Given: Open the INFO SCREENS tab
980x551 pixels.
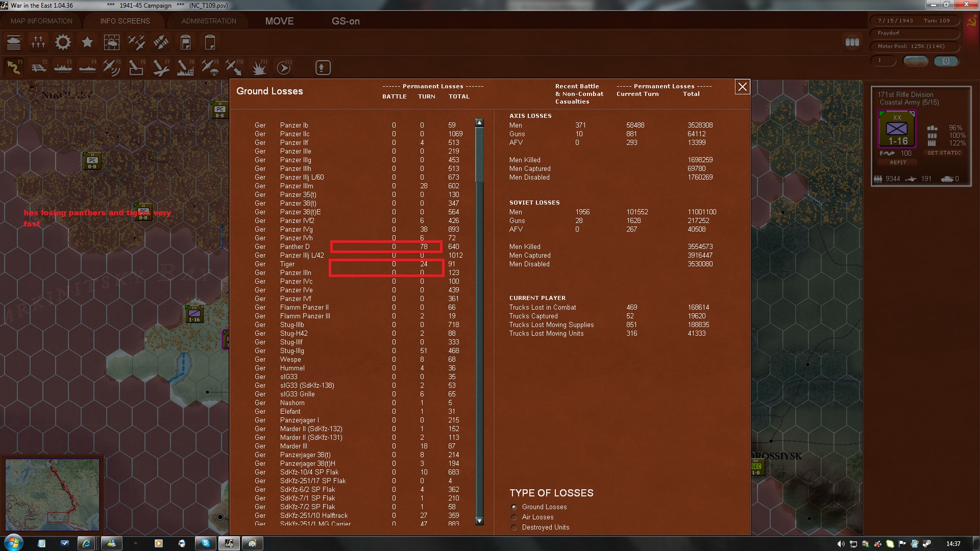Looking at the screenshot, I should pyautogui.click(x=125, y=21).
